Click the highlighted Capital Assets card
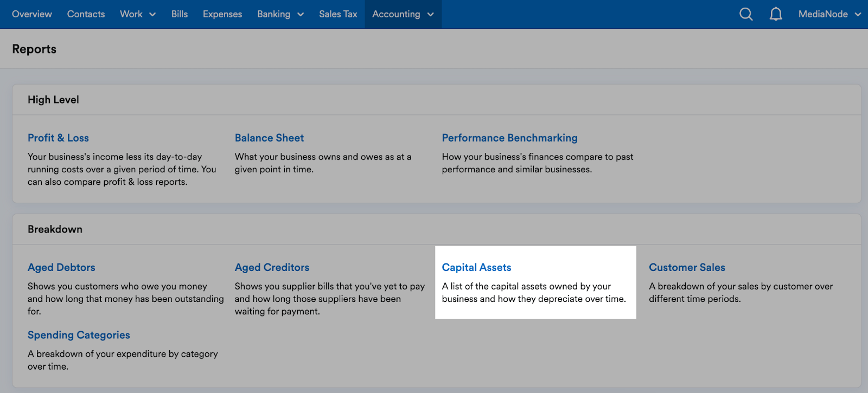868x393 pixels. tap(535, 282)
